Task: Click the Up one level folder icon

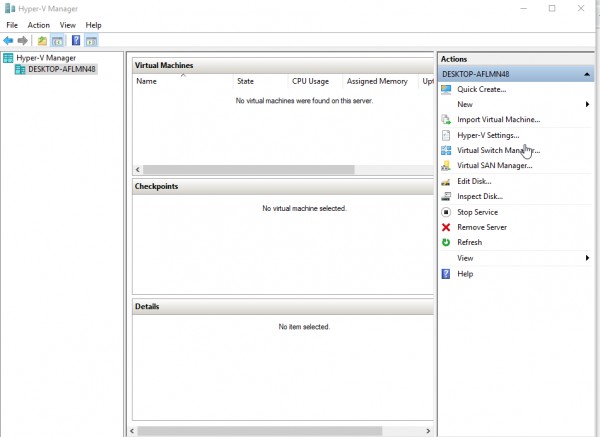Action: [x=42, y=41]
